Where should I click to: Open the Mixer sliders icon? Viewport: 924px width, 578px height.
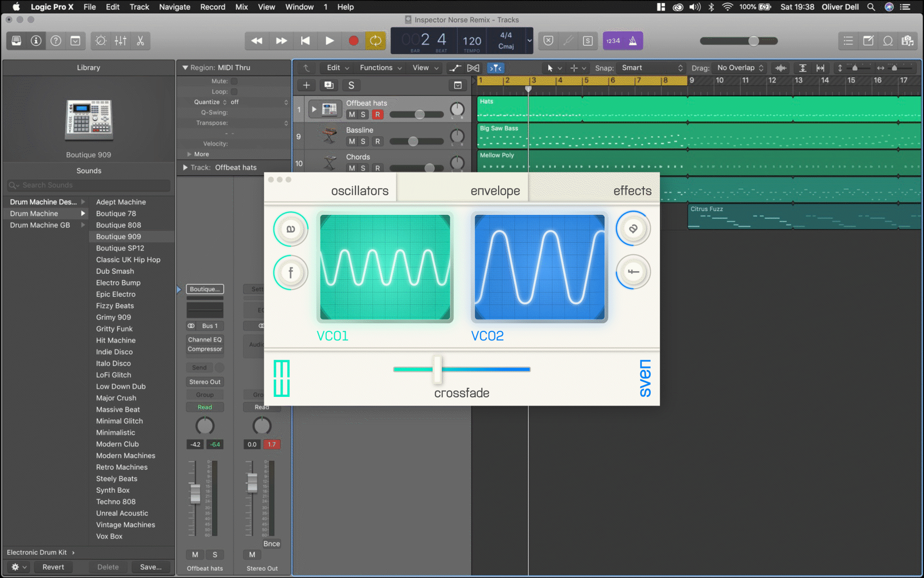[x=120, y=41]
